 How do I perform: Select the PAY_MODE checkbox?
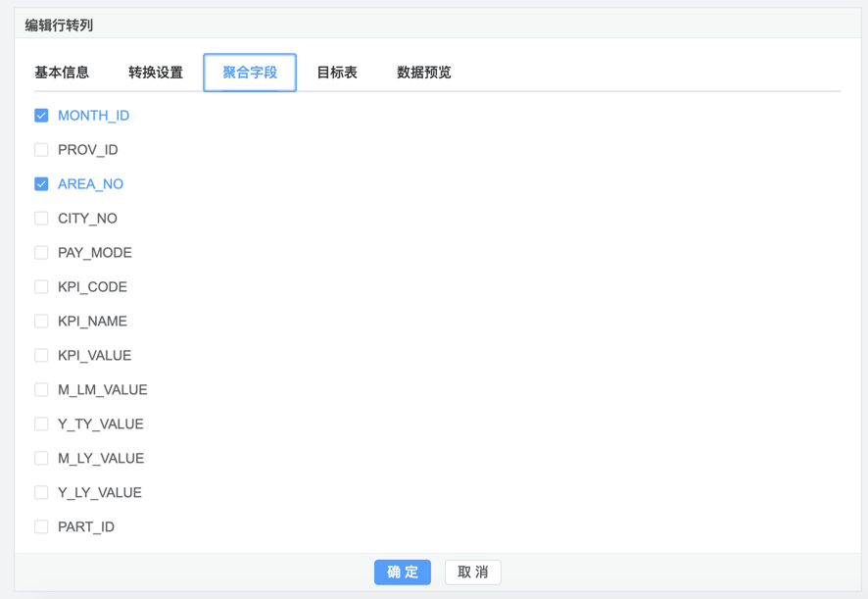pos(41,253)
